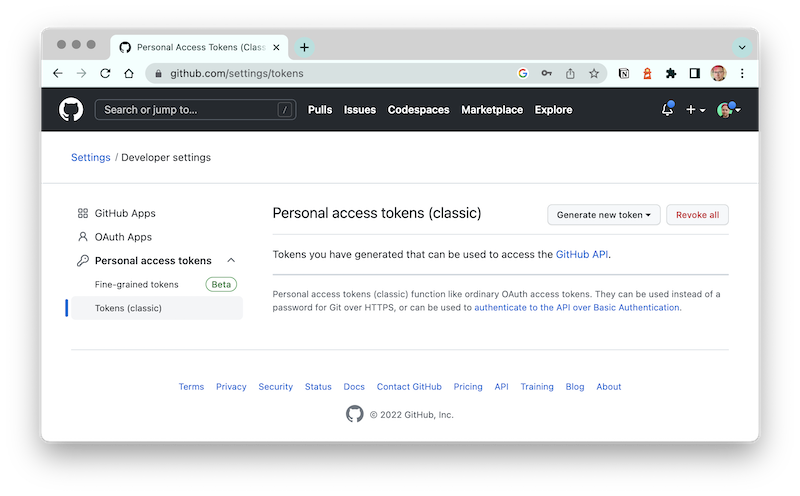Open the password key icon in address bar
Screen dimensions: 800x496
click(546, 73)
